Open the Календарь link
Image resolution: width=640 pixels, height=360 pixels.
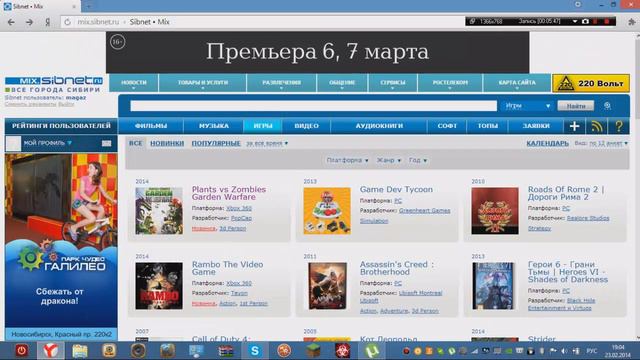pos(547,143)
